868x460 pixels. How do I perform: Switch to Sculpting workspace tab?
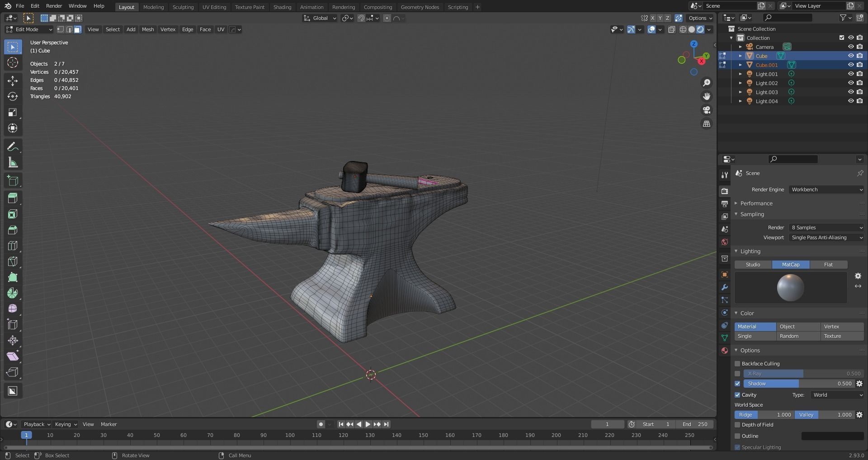tap(183, 7)
